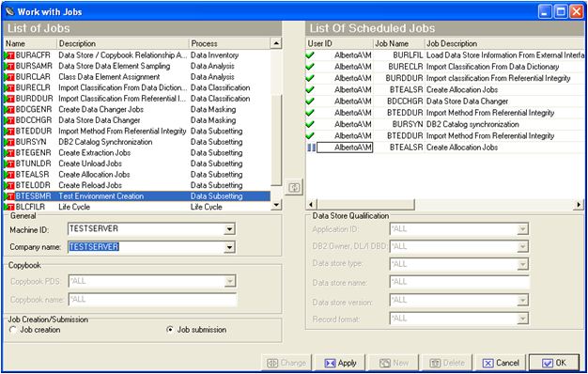The image size is (588, 374).
Task: Click the Delete button
Action: [447, 363]
